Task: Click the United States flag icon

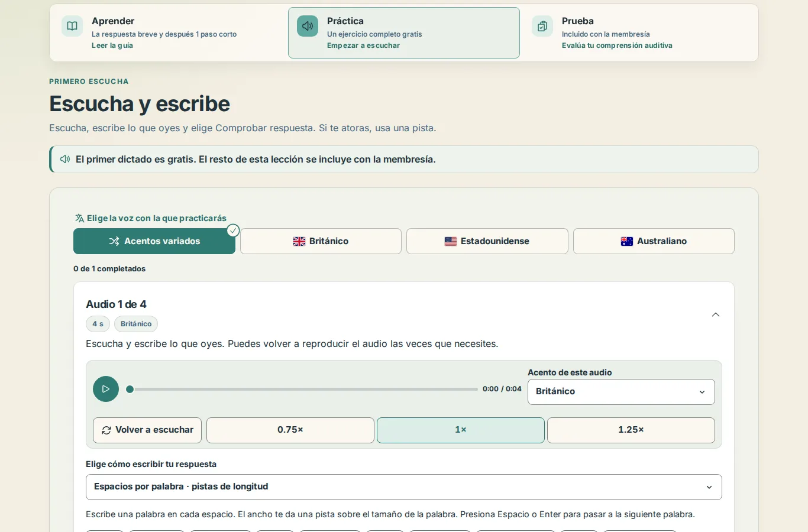Action: coord(451,241)
